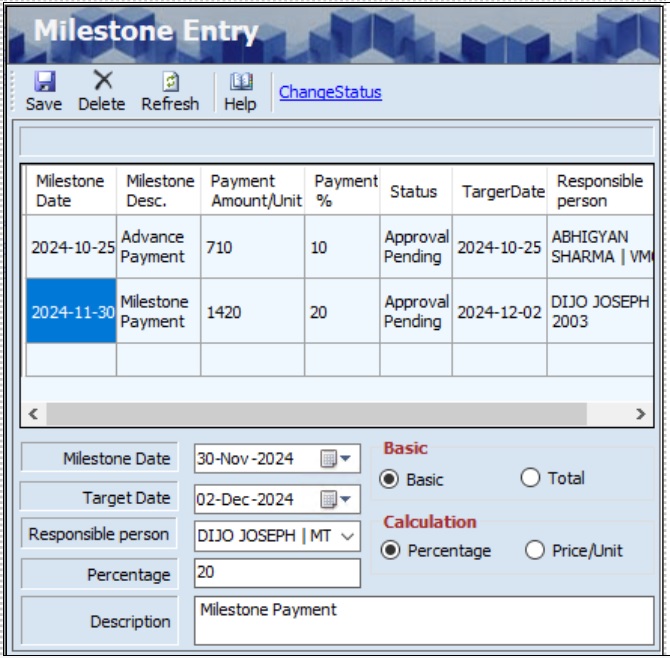Select the Percentage calculation radio button
670x658 pixels.
click(x=390, y=551)
